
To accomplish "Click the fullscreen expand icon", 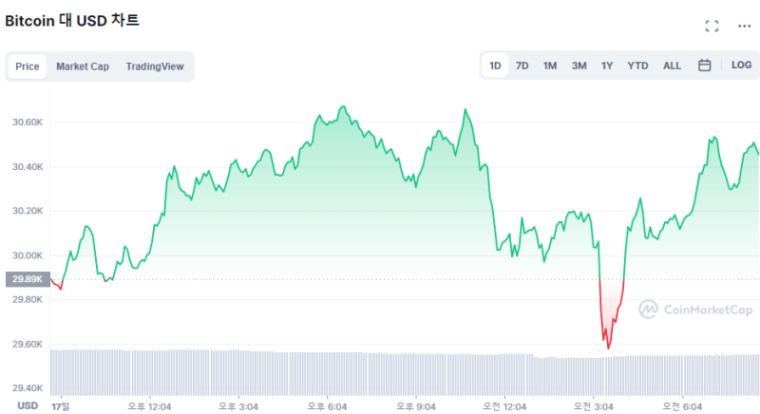I will tap(712, 26).
